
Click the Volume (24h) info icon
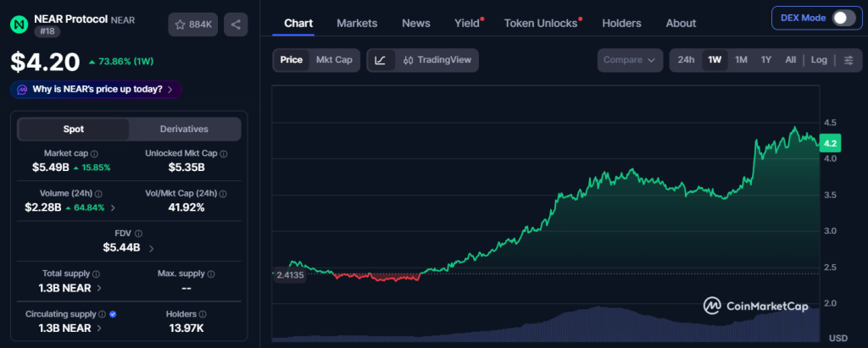(x=98, y=194)
